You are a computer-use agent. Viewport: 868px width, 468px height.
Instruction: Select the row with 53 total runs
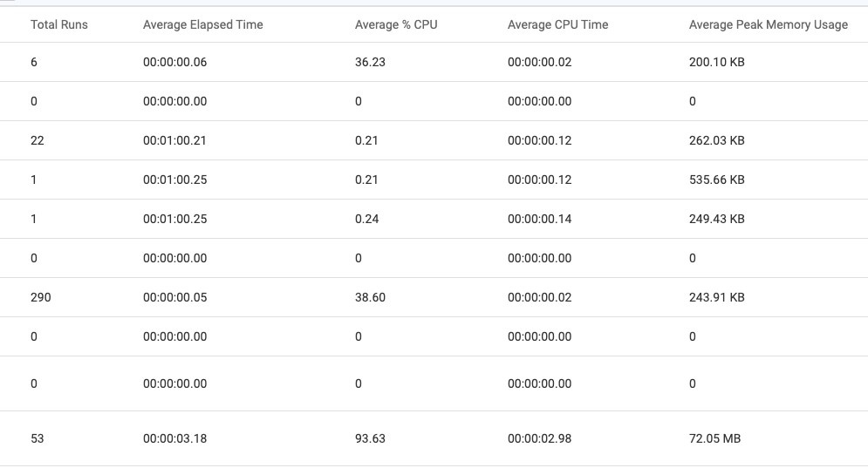click(434, 438)
